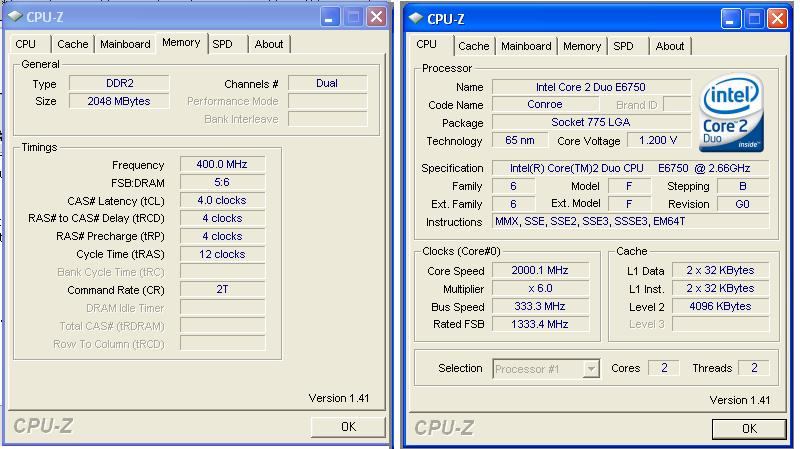Click Version 1.41 text in left window
The image size is (800, 449).
coord(339,398)
